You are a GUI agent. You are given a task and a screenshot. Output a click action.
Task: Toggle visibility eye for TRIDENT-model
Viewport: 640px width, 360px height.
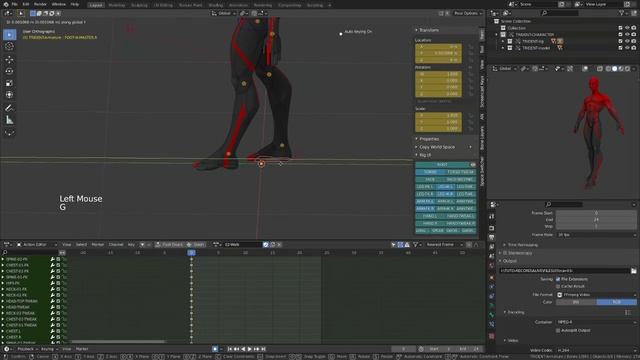[x=627, y=48]
